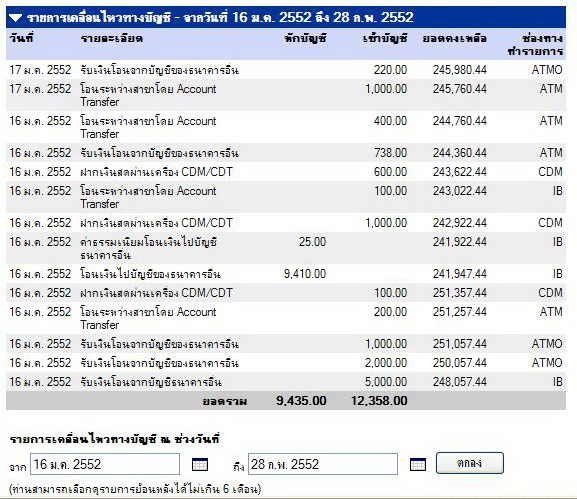
Task: Click the ช่องทางทำรายการ channel column header
Action: [x=535, y=45]
